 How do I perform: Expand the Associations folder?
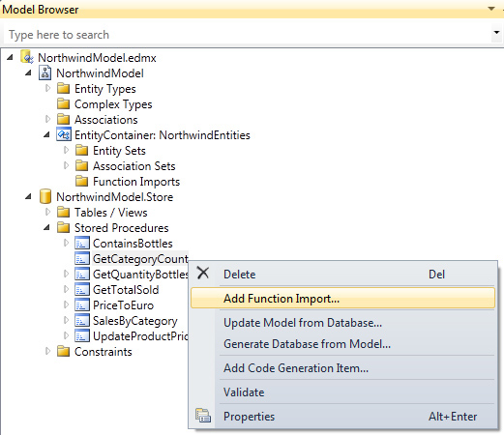click(x=47, y=119)
